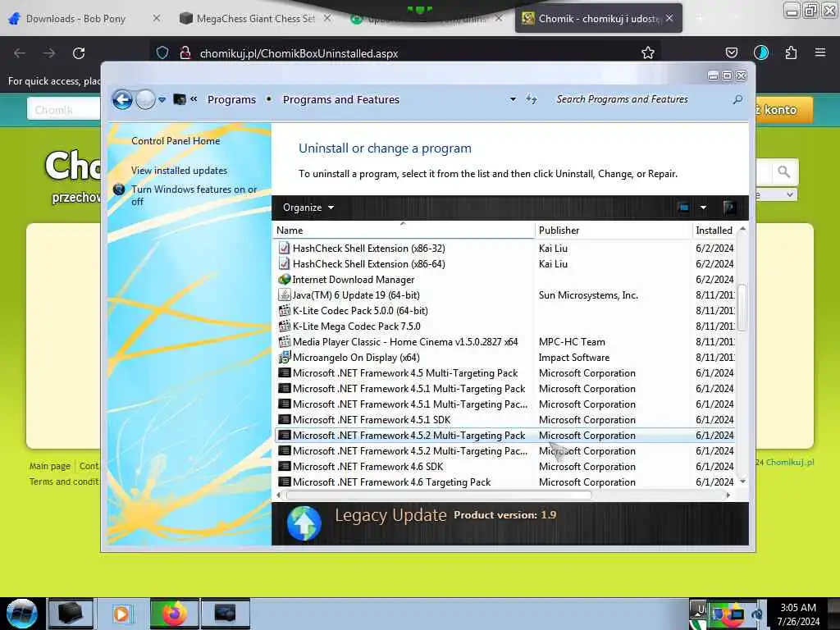Refresh the Programs and Features address bar

coord(531,99)
